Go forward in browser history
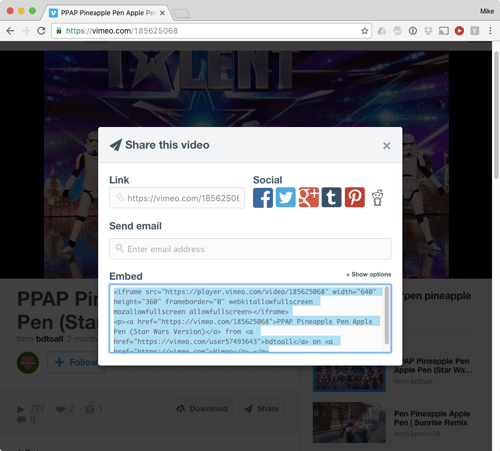500x451 pixels. point(26,31)
